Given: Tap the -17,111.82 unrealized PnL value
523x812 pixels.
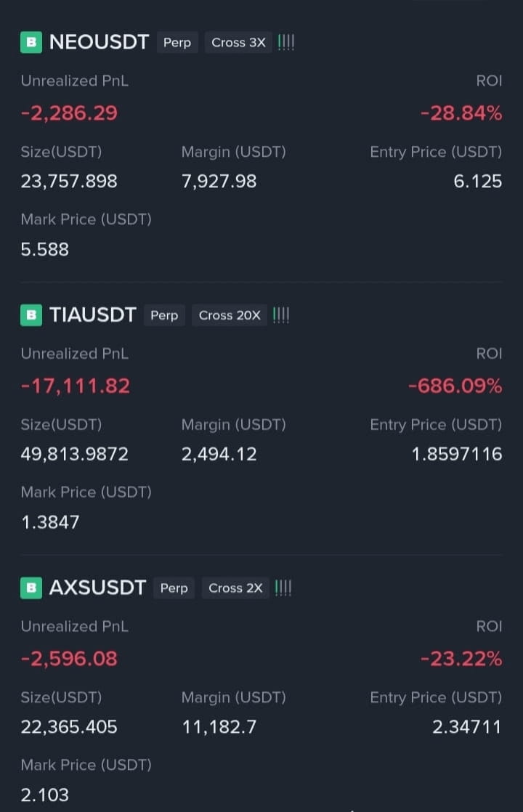Looking at the screenshot, I should coord(76,386).
